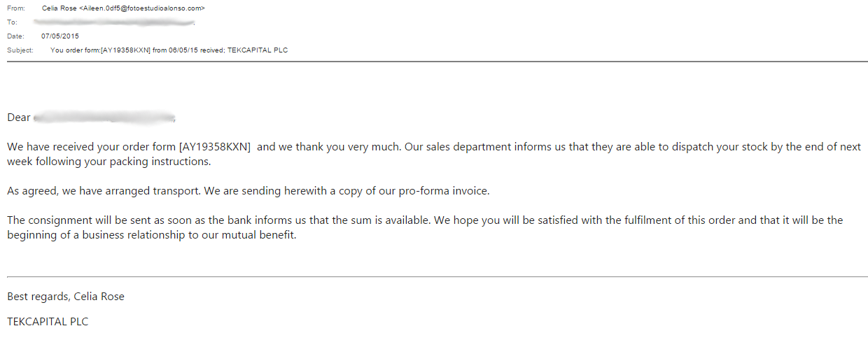Image resolution: width=868 pixels, height=340 pixels.
Task: Click 'Best regards, Celia Rose' sign-off
Action: [66, 297]
